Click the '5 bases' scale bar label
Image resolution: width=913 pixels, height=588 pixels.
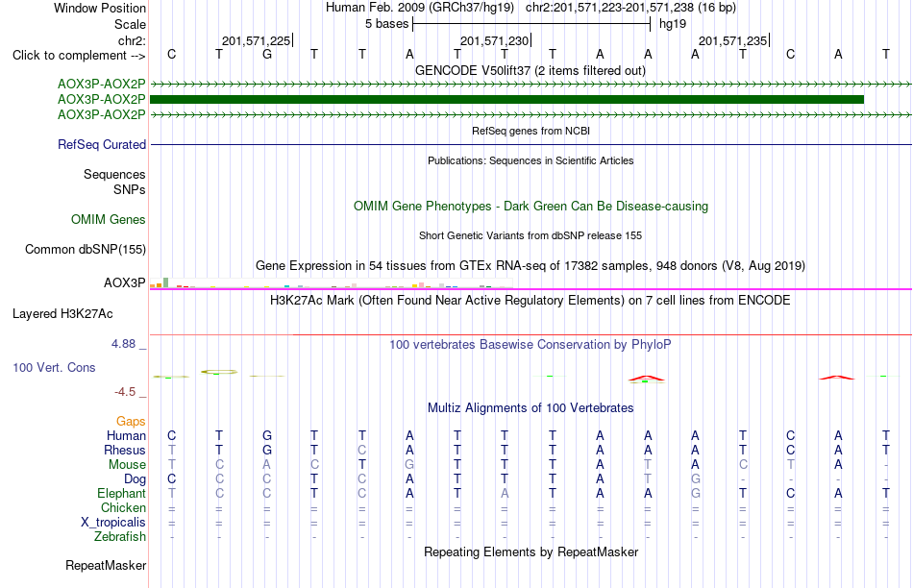386,24
